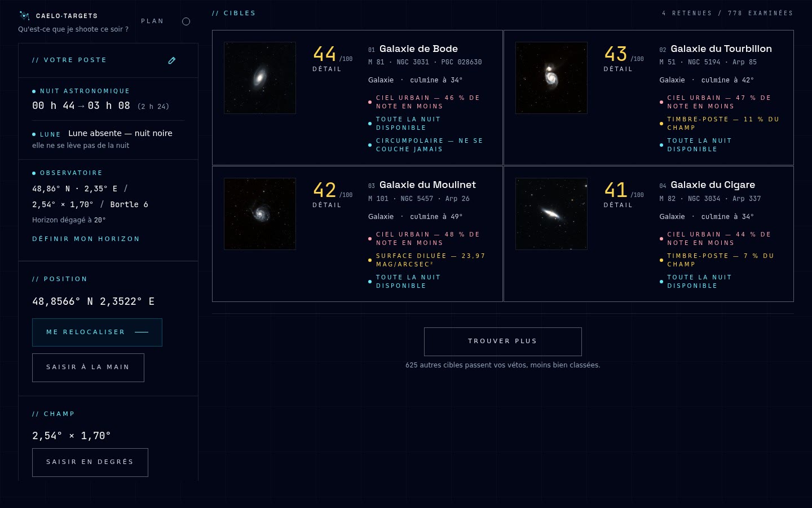
Task: Click the Saisir à la main button
Action: pos(88,367)
